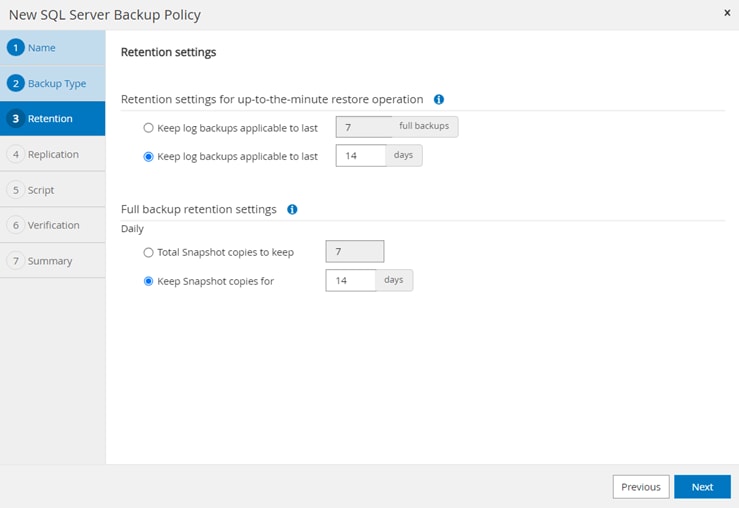
Task: Click the full backups count field showing 7
Action: pyautogui.click(x=364, y=127)
